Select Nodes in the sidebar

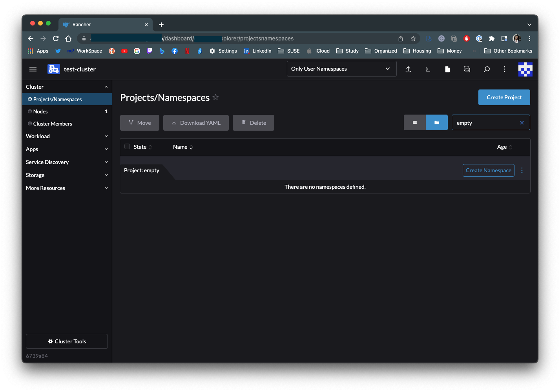(41, 111)
